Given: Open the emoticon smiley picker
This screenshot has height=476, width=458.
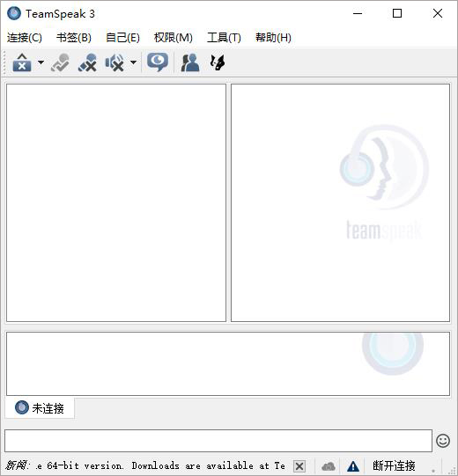Looking at the screenshot, I should tap(443, 441).
